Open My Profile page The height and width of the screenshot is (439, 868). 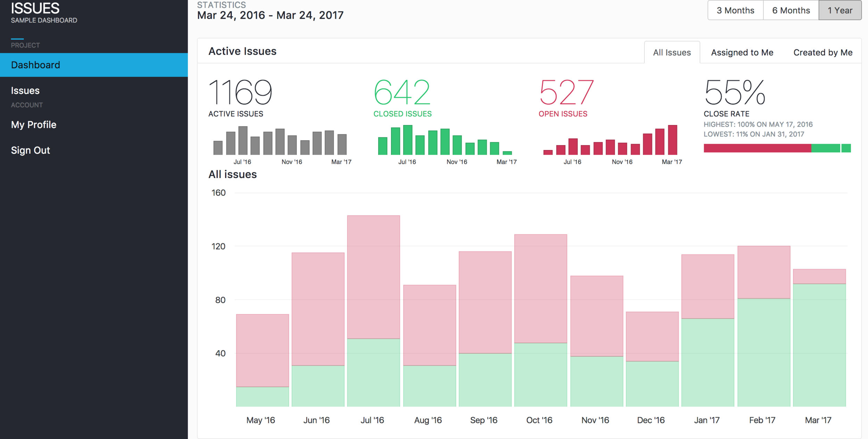pos(33,125)
